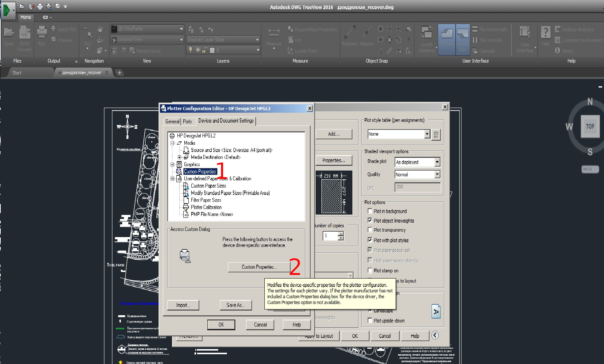Open the quick access toolbar customize arrow

coord(65,7)
